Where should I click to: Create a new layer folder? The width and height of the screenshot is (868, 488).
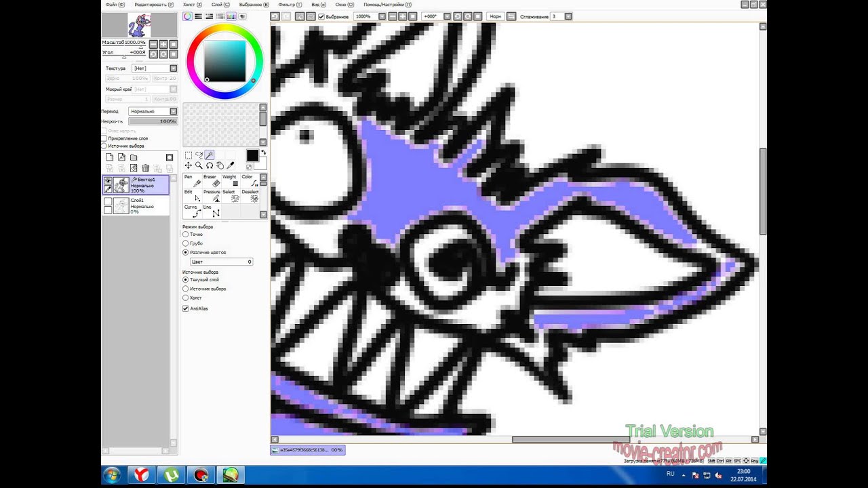[134, 157]
